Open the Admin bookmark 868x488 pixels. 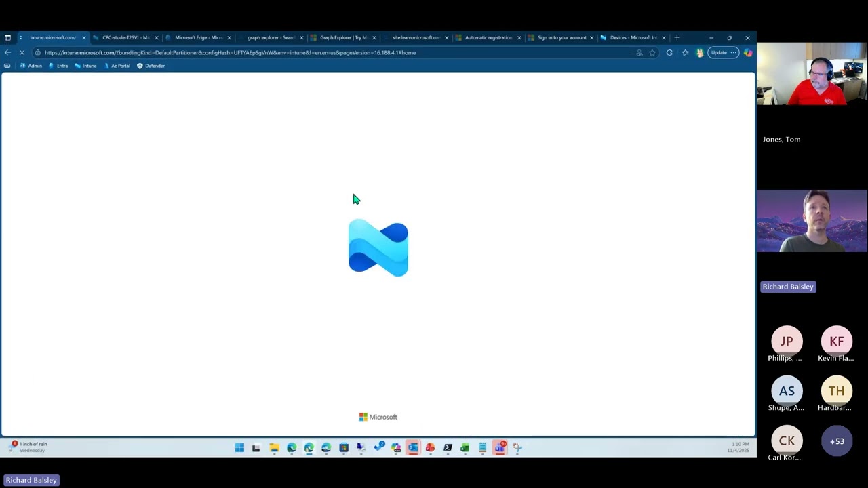31,66
